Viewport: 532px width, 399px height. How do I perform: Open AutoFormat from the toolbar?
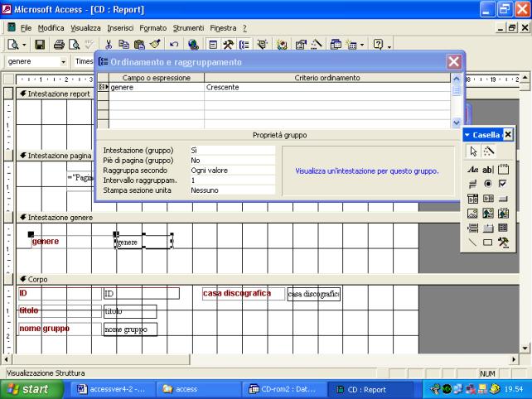point(262,45)
